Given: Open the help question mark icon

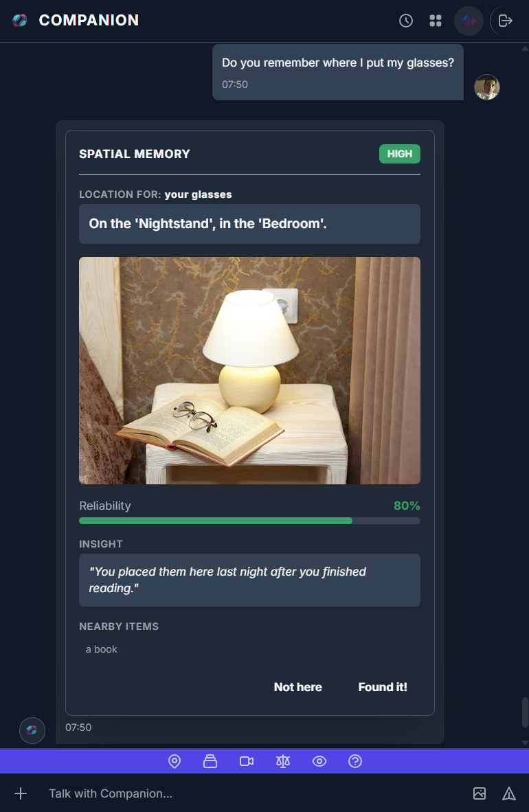Looking at the screenshot, I should click(x=355, y=761).
